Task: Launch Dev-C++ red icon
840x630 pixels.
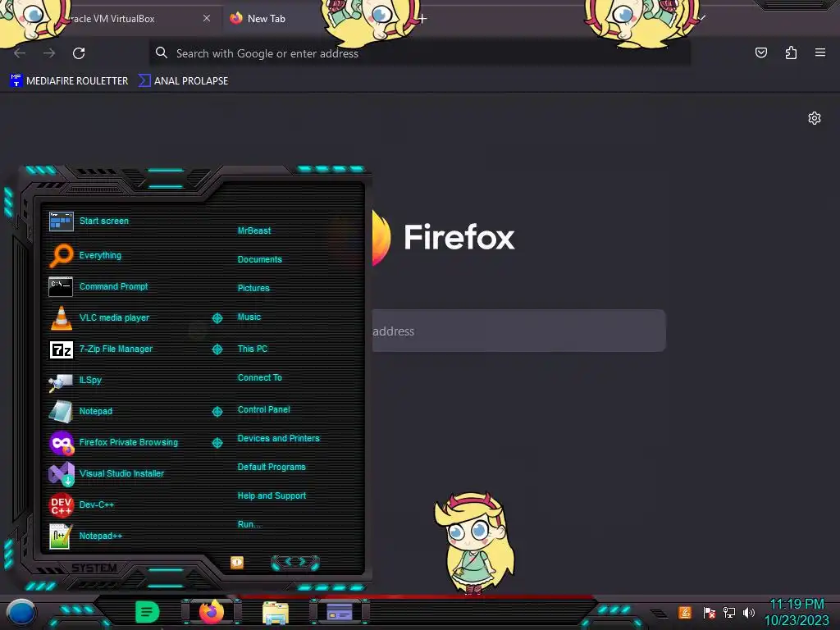Action: pyautogui.click(x=61, y=504)
